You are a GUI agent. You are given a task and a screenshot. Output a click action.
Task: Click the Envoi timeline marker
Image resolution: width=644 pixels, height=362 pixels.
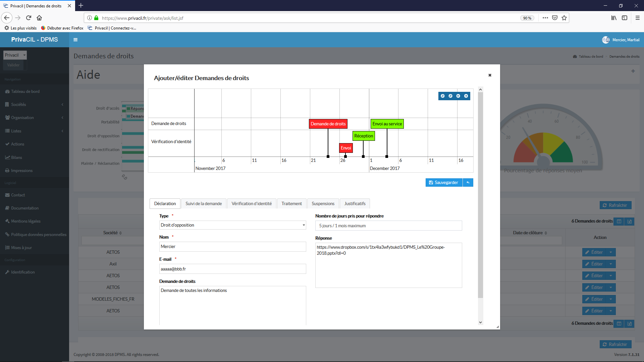tap(345, 147)
